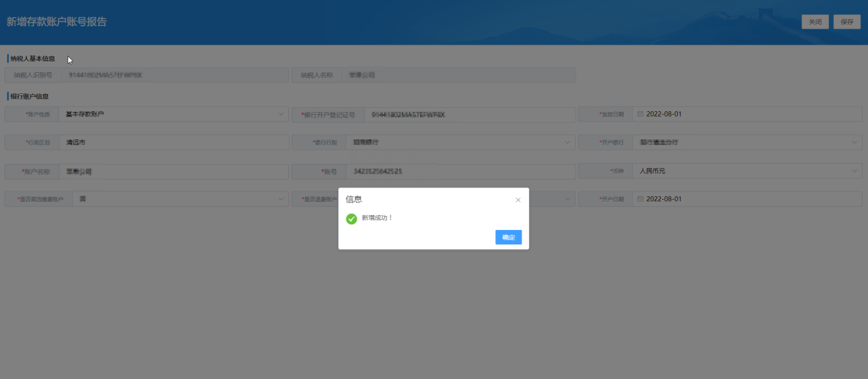The width and height of the screenshot is (868, 379).
Task: Click the 纳税人识别号 field
Action: coord(175,75)
